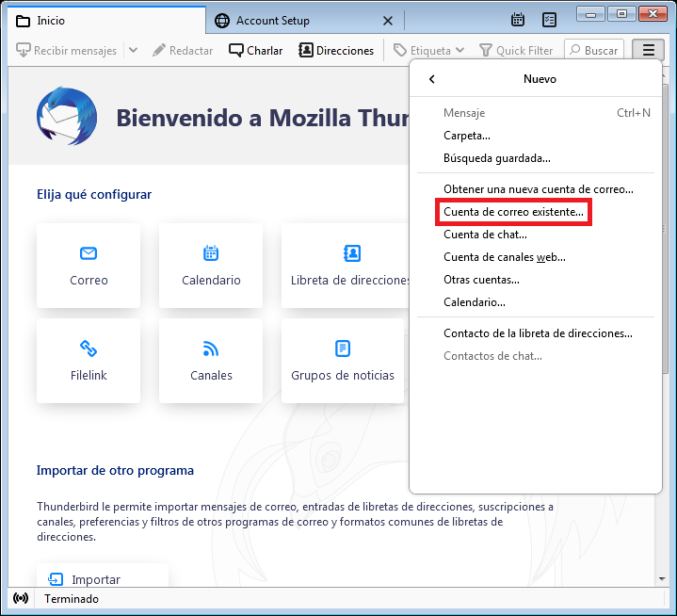Expand the Recibir mensajes dropdown arrow

click(x=134, y=50)
